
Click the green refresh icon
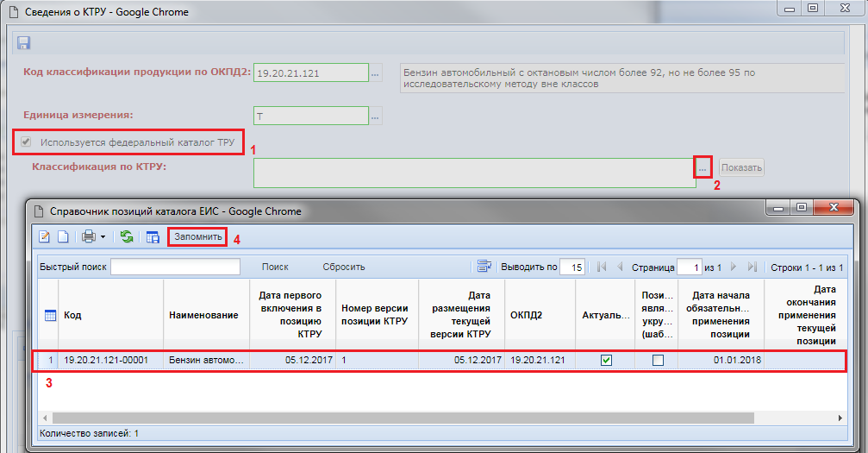pyautogui.click(x=127, y=236)
